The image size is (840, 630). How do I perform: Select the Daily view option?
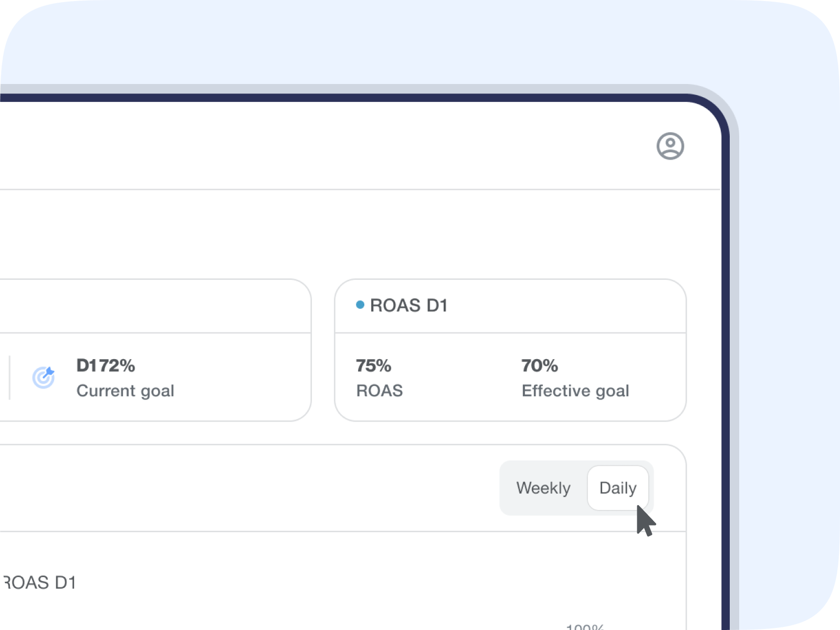point(617,488)
